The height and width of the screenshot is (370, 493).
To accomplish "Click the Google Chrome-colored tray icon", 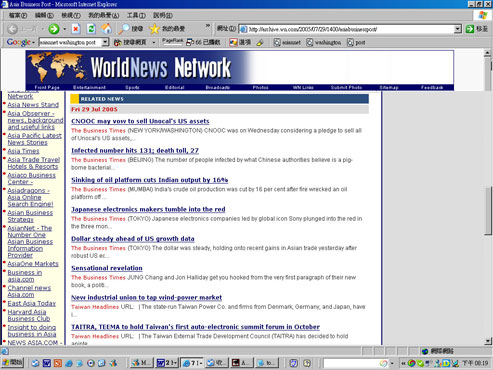I will coord(412,363).
